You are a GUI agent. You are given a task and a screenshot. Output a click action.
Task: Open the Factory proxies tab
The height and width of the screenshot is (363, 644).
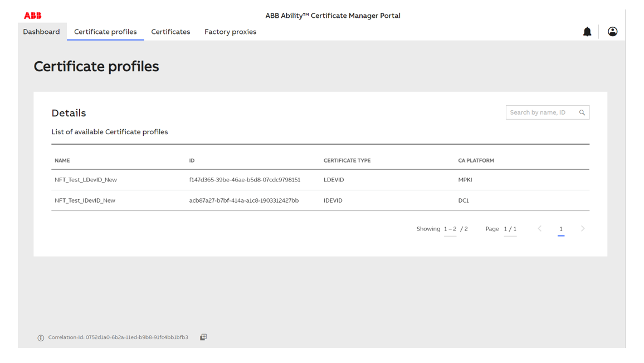[231, 32]
